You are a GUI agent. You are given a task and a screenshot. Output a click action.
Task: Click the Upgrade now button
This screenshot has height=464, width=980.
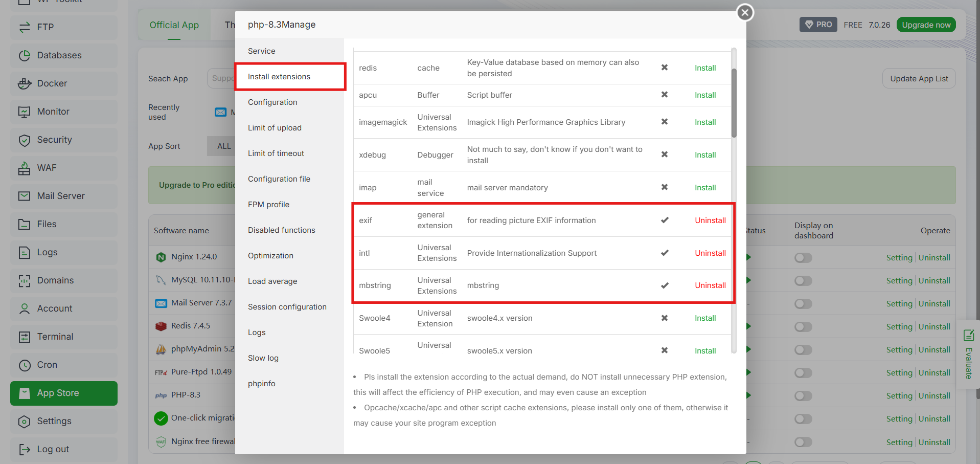pos(926,25)
